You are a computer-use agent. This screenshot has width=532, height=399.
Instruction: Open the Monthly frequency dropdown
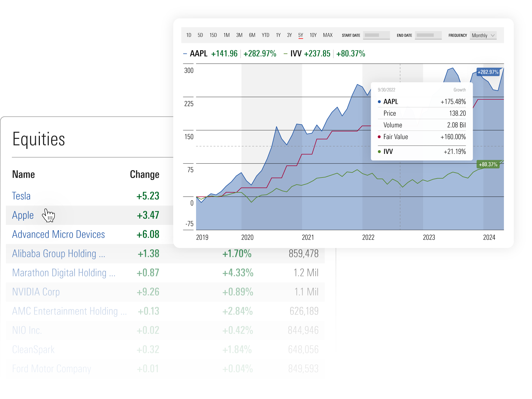(483, 35)
